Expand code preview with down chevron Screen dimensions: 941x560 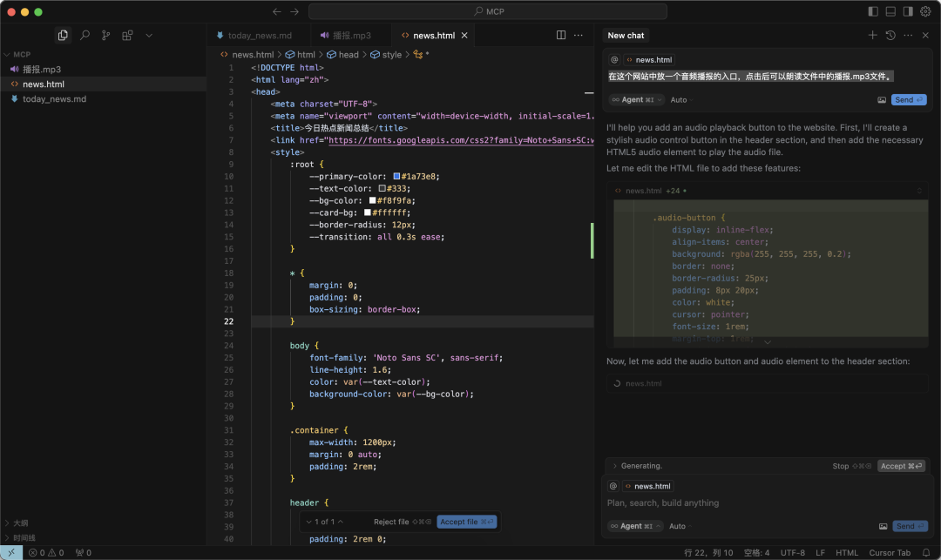pos(768,341)
